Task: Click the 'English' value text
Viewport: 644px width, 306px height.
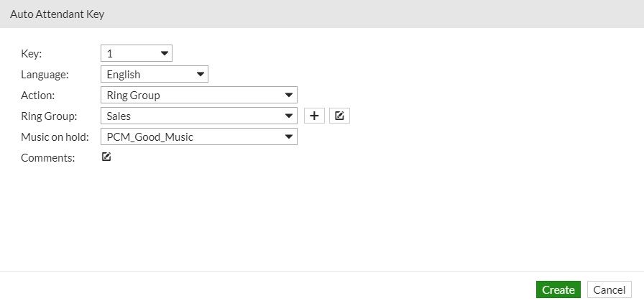Action: pos(123,74)
